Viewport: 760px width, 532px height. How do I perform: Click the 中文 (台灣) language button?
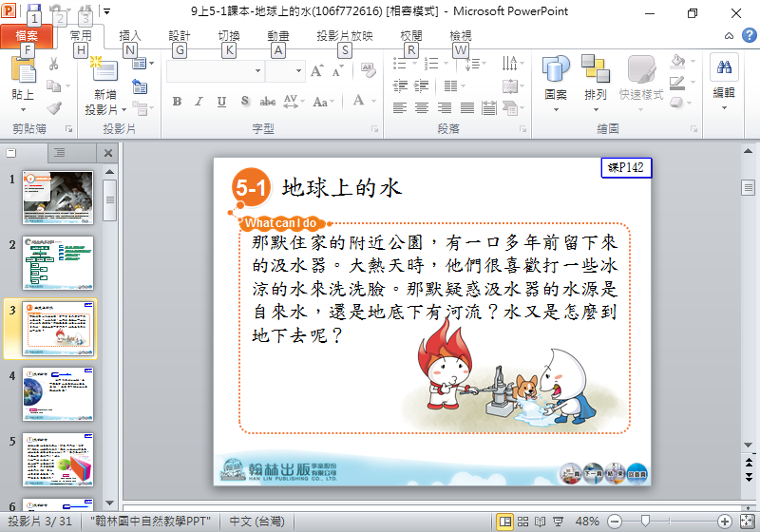tap(256, 522)
